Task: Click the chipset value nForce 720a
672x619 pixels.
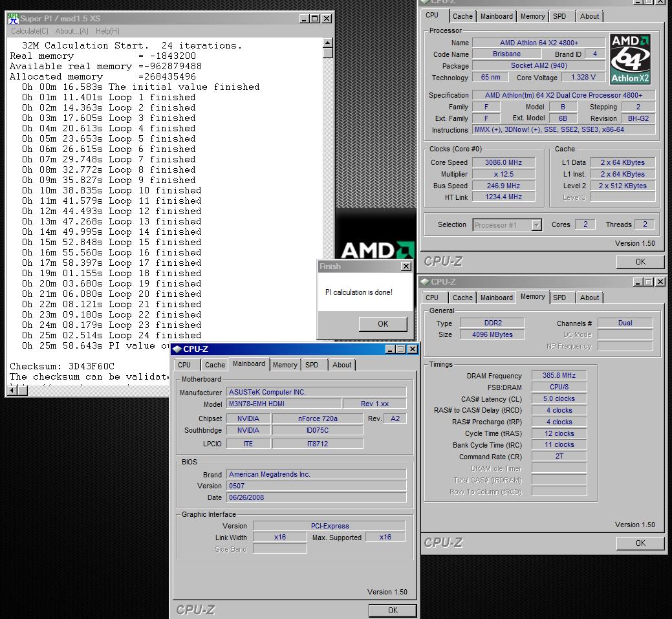Action: (x=318, y=418)
